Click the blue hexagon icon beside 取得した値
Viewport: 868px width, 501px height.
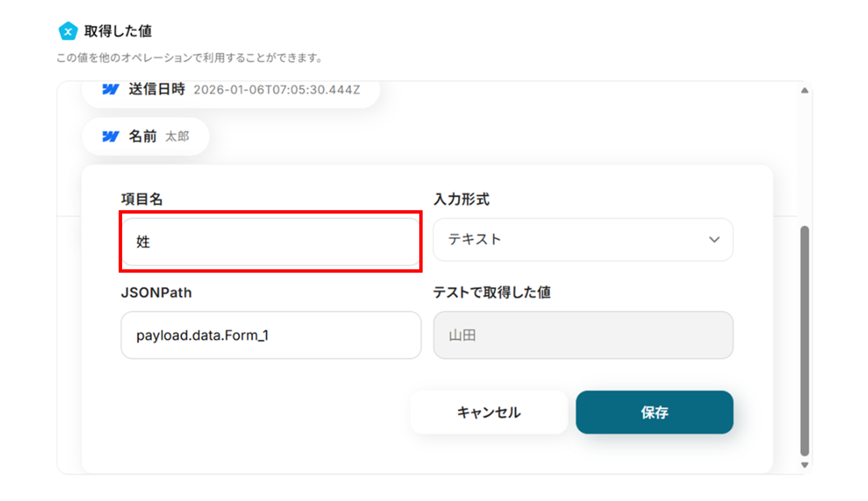pos(68,31)
